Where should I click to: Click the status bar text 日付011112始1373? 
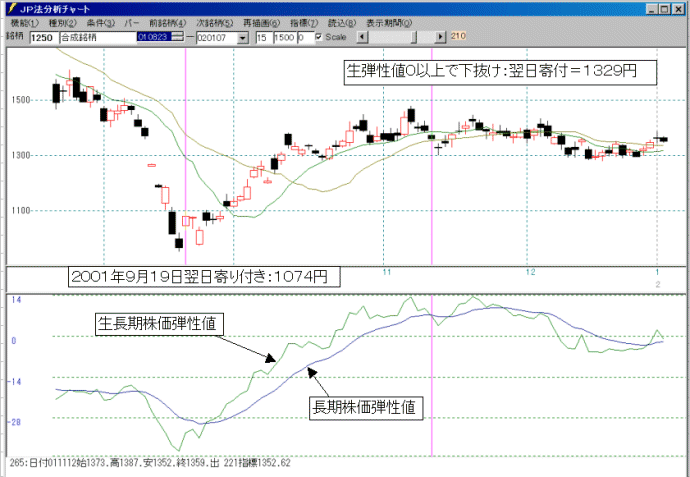(x=66, y=463)
